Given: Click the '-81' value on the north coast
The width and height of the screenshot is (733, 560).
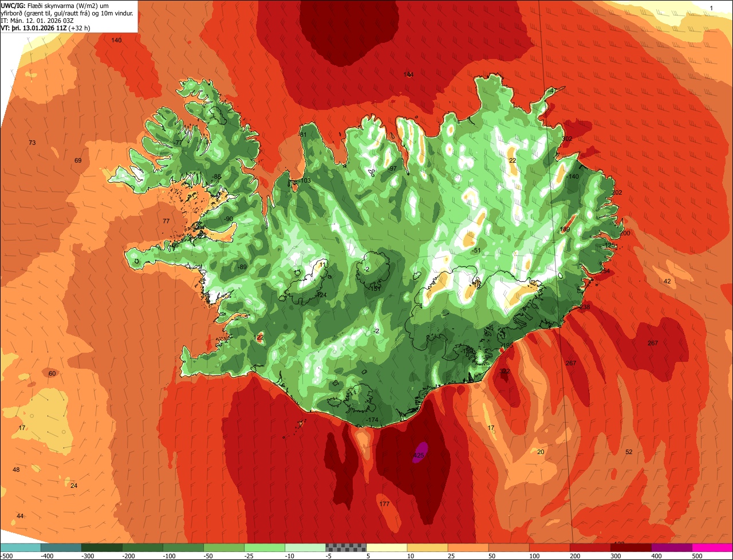Looking at the screenshot, I should pos(303,135).
